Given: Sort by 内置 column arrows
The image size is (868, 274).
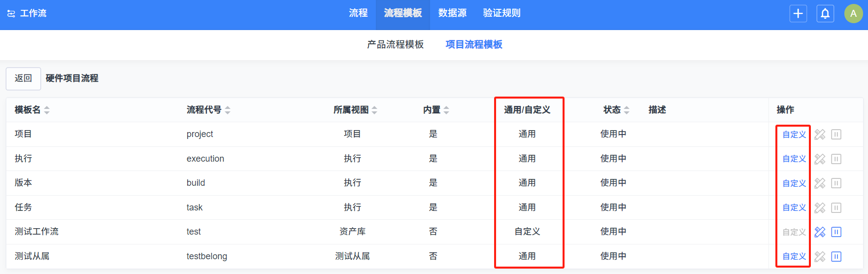Looking at the screenshot, I should (446, 110).
